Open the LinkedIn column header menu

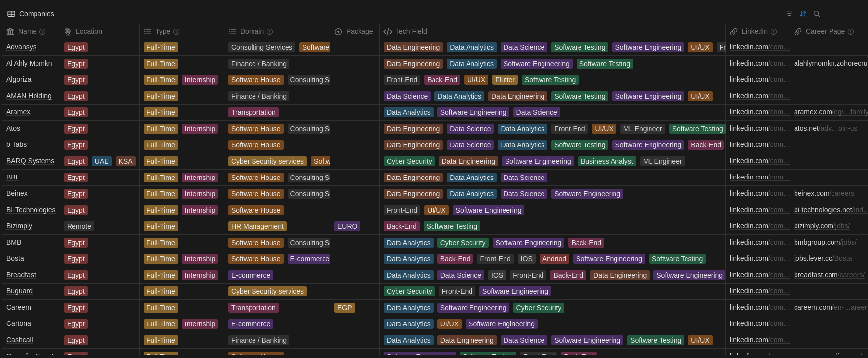coord(758,31)
